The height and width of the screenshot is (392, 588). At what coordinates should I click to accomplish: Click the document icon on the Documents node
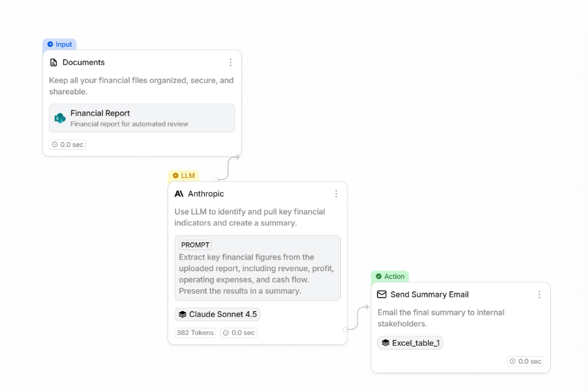click(x=54, y=62)
